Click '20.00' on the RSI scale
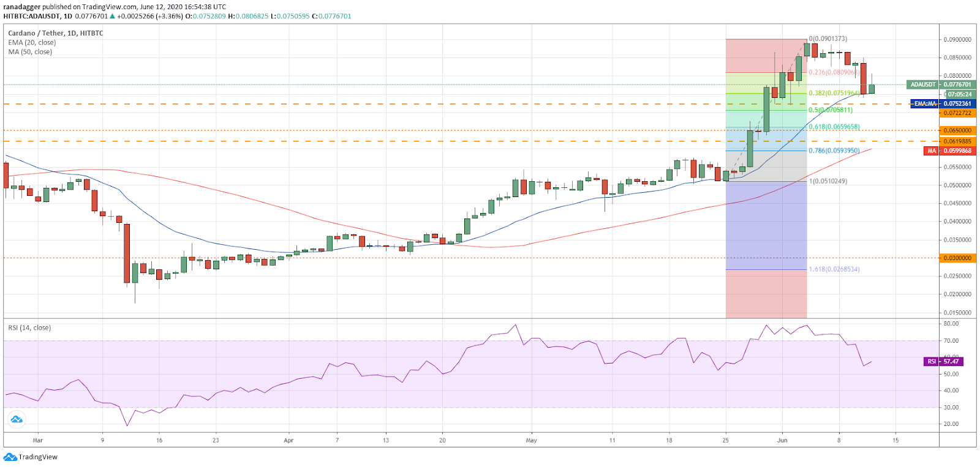 (x=951, y=424)
